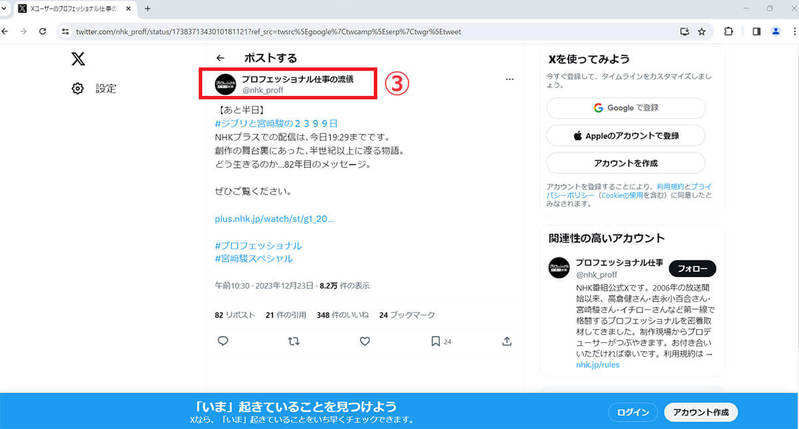
Task: Click 8.2万 件の表示 view count
Action: click(344, 286)
